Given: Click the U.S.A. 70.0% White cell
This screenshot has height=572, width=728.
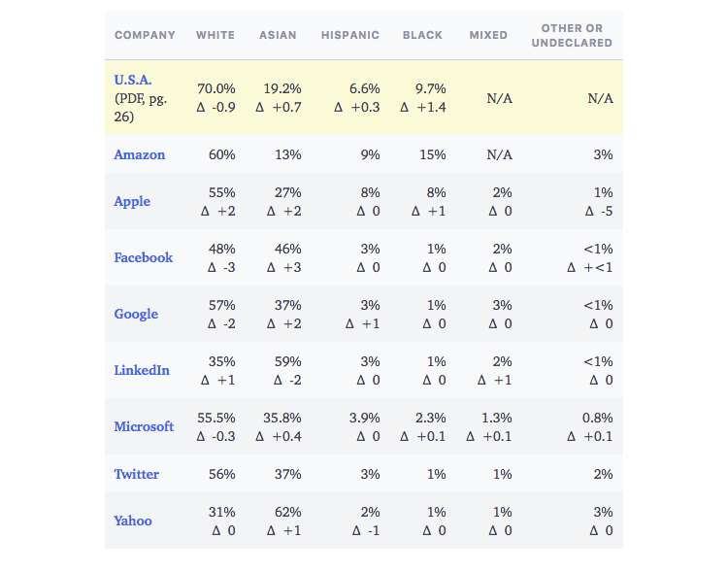Looking at the screenshot, I should pos(216,88).
